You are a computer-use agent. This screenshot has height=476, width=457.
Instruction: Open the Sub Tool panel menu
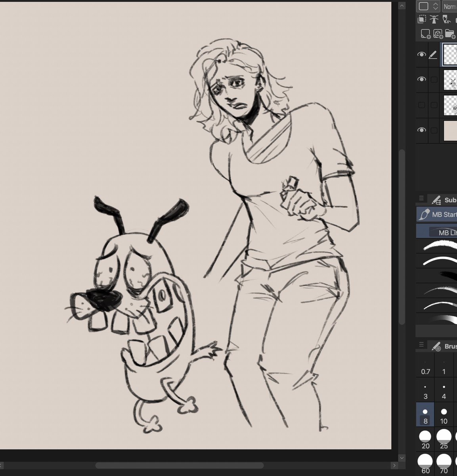point(421,199)
